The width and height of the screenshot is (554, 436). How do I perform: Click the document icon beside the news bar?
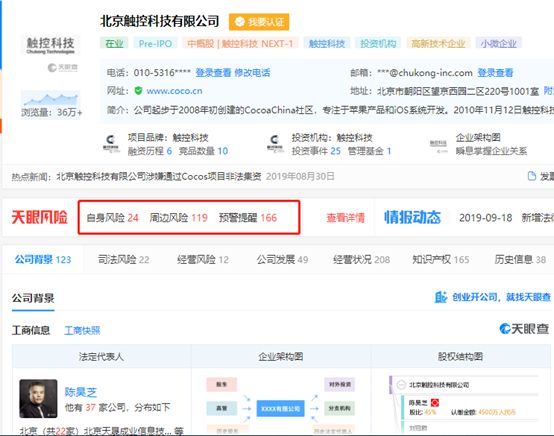point(531,176)
